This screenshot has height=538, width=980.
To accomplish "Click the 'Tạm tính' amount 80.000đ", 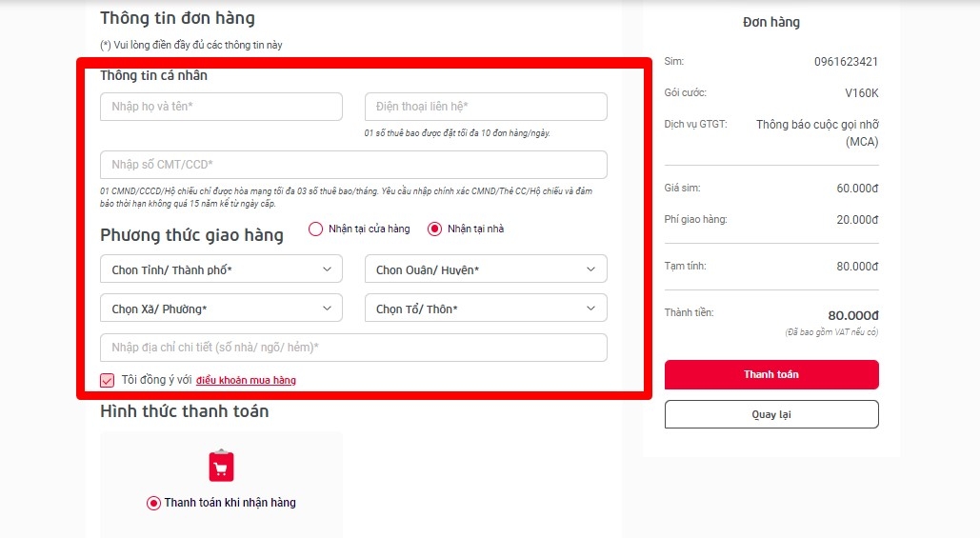I will point(857,267).
